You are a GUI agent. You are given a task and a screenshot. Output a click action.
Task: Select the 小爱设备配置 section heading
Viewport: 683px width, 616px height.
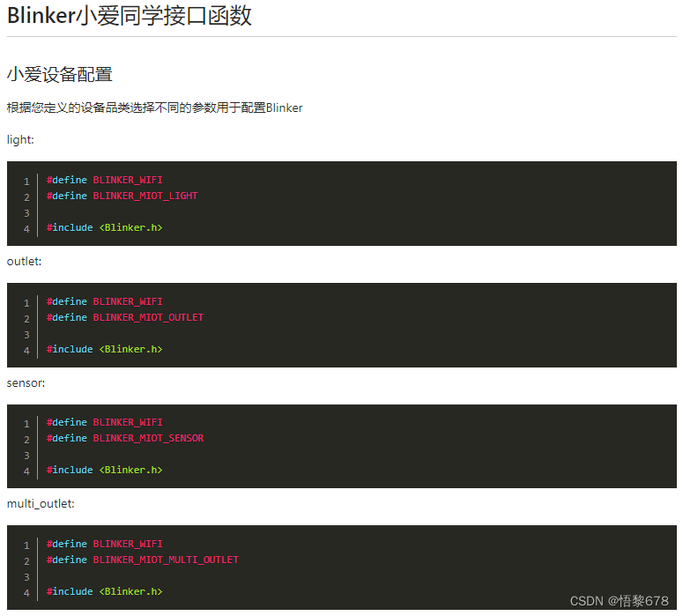60,75
